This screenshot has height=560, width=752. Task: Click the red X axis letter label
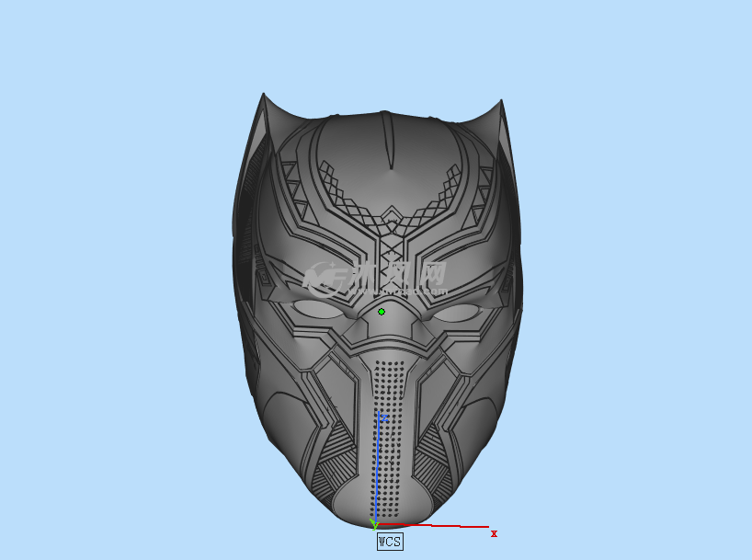coord(494,533)
